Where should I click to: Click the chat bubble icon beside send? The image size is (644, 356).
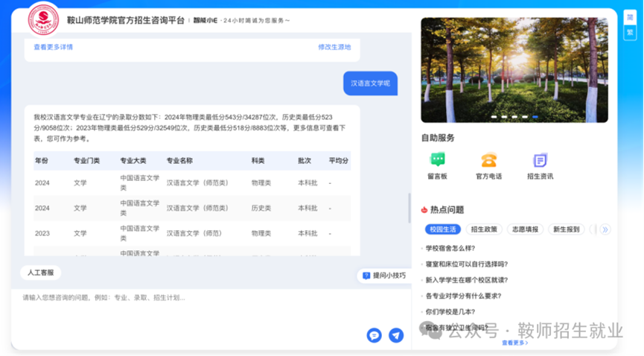click(x=374, y=335)
